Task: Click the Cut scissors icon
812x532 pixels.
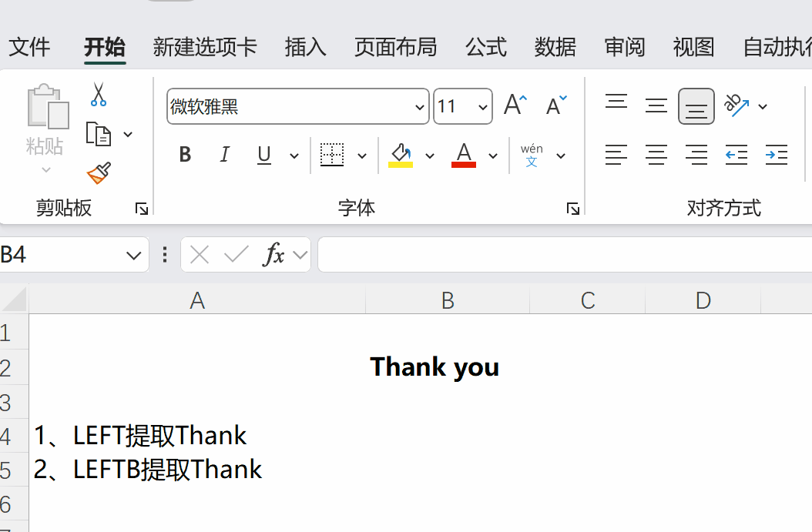Action: click(98, 95)
